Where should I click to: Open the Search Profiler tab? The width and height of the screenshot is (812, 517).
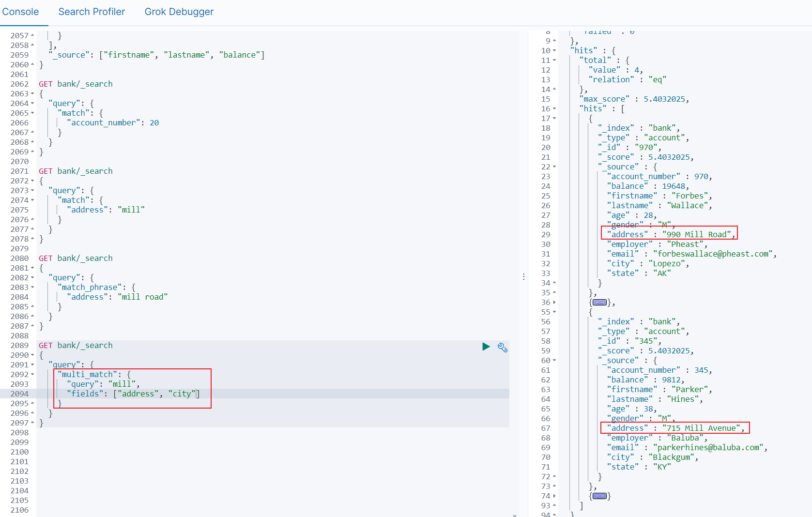(92, 12)
